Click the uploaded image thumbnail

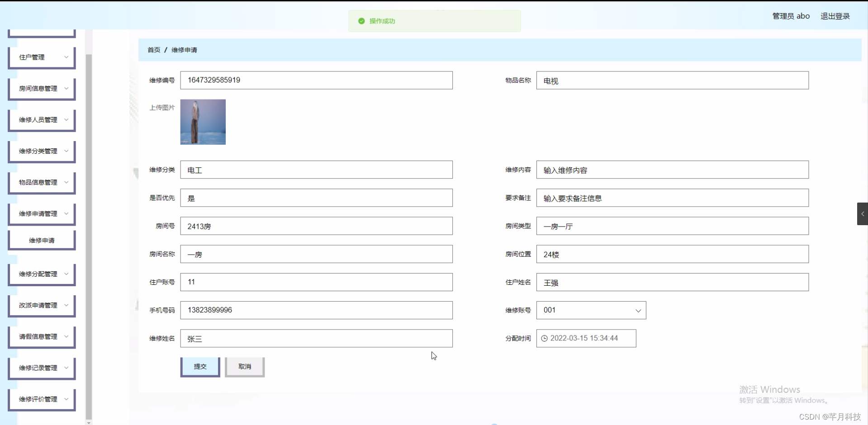point(203,122)
